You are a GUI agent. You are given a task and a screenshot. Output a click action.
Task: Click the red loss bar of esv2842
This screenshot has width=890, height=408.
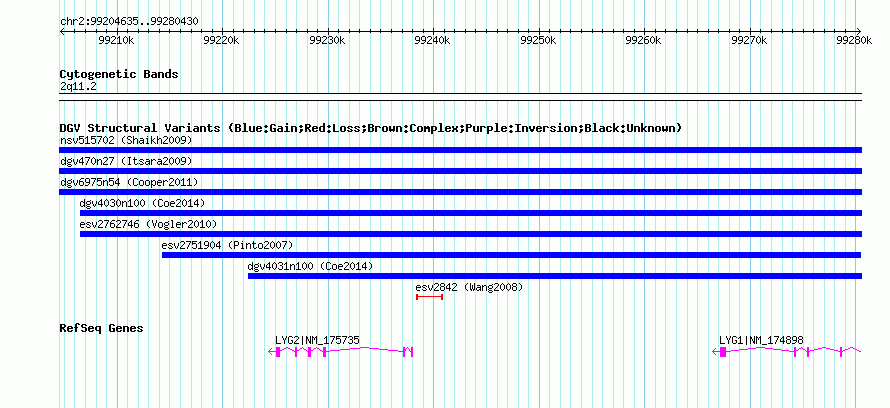click(429, 297)
